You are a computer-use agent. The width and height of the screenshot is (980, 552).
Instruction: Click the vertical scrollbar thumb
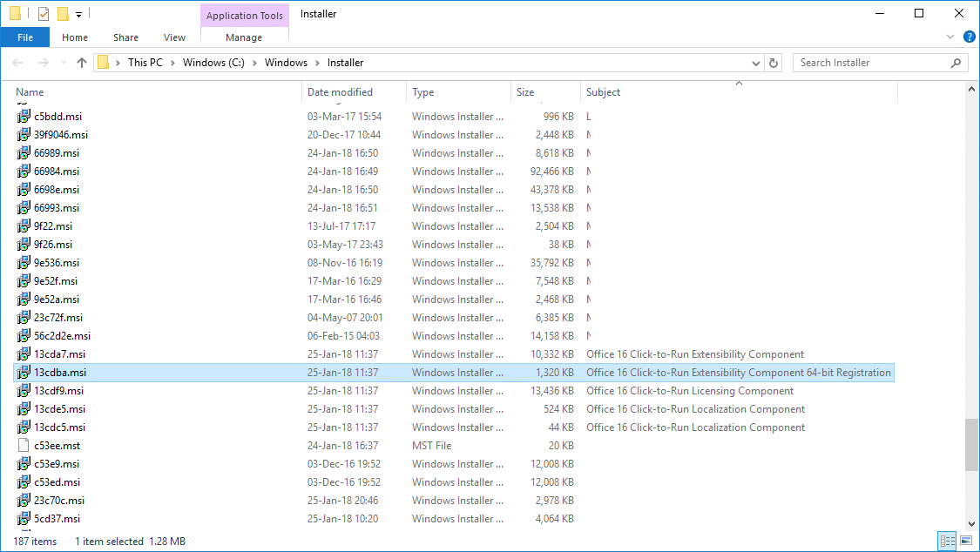(x=971, y=445)
